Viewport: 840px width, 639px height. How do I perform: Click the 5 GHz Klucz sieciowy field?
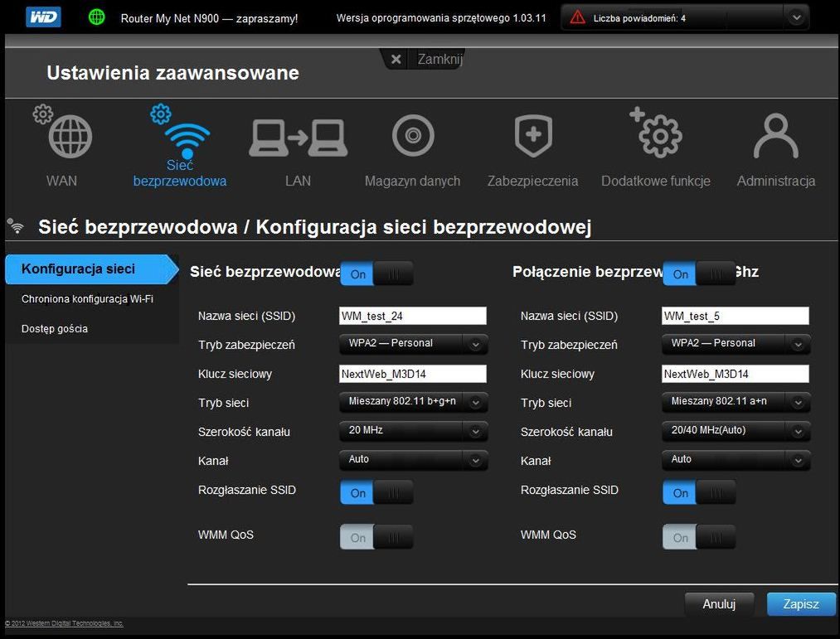coord(736,374)
